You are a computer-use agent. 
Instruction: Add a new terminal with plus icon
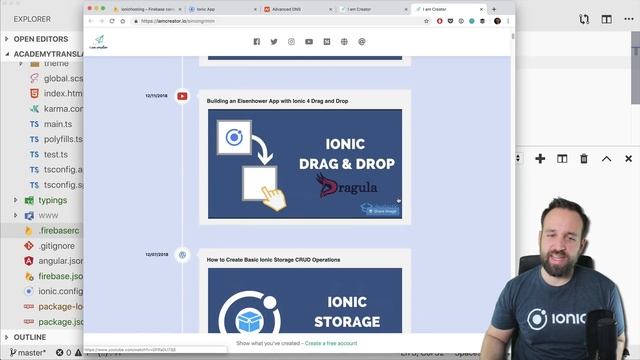point(540,159)
